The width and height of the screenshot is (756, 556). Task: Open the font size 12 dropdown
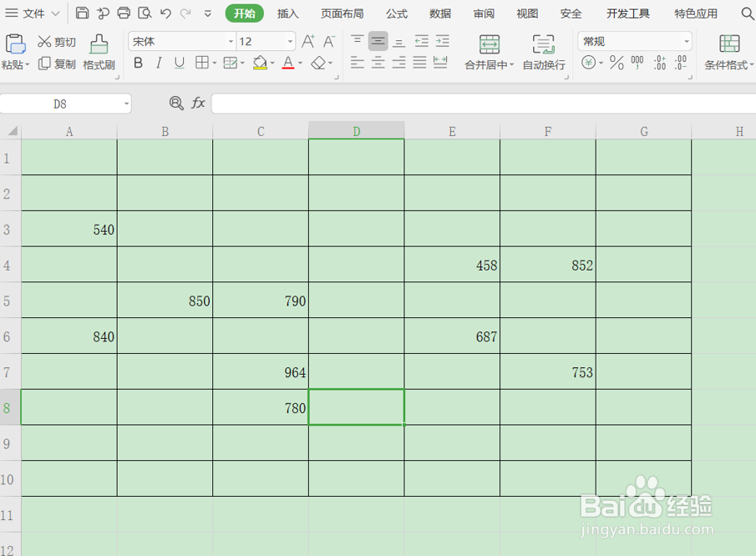[290, 42]
